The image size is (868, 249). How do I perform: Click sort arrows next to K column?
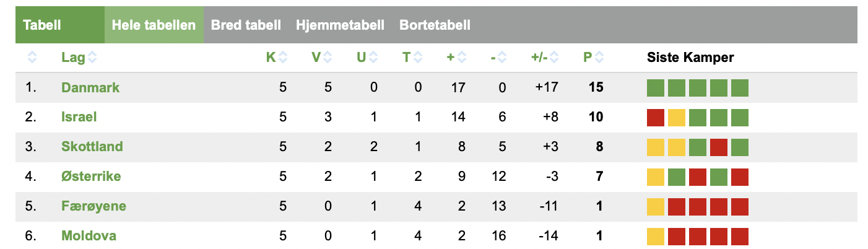[x=283, y=58]
